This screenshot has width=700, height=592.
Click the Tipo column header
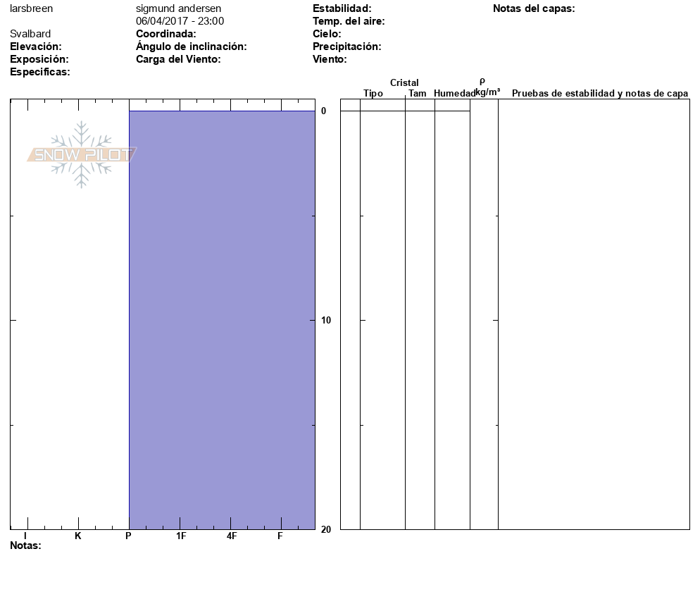pos(373,94)
